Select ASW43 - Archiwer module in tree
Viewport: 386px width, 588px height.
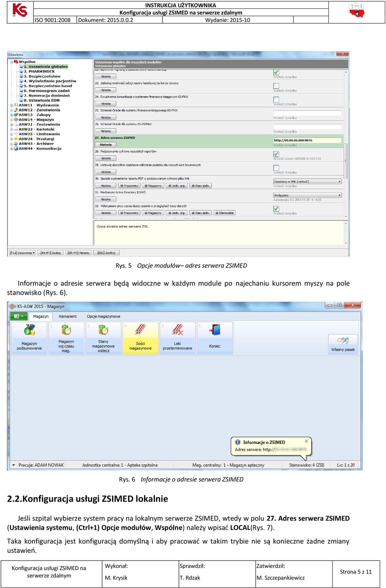pos(36,144)
